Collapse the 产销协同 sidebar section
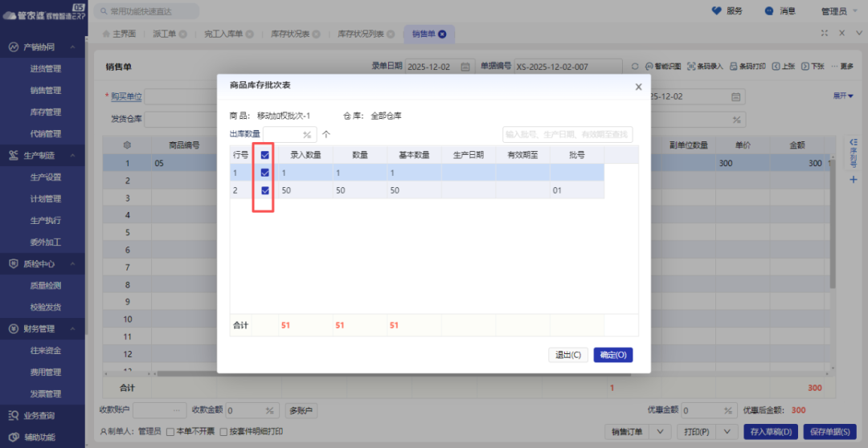 (x=72, y=47)
